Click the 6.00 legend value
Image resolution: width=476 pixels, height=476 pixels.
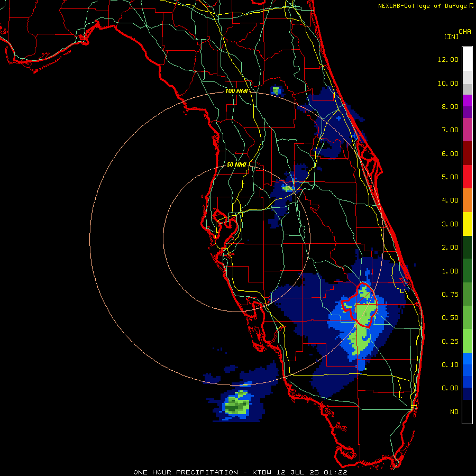tap(450, 153)
